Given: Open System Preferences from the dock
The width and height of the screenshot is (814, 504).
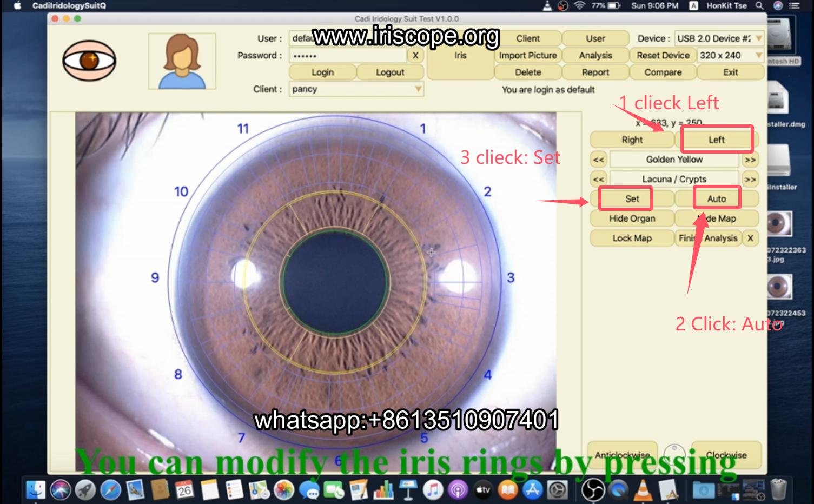Looking at the screenshot, I should (557, 490).
